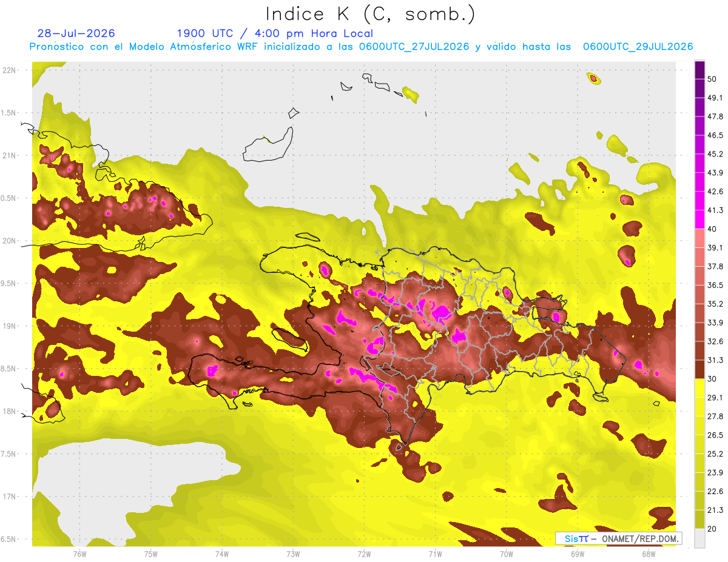This screenshot has height=562, width=728.
Task: Click the '70W' longitude axis label
Action: click(x=506, y=554)
